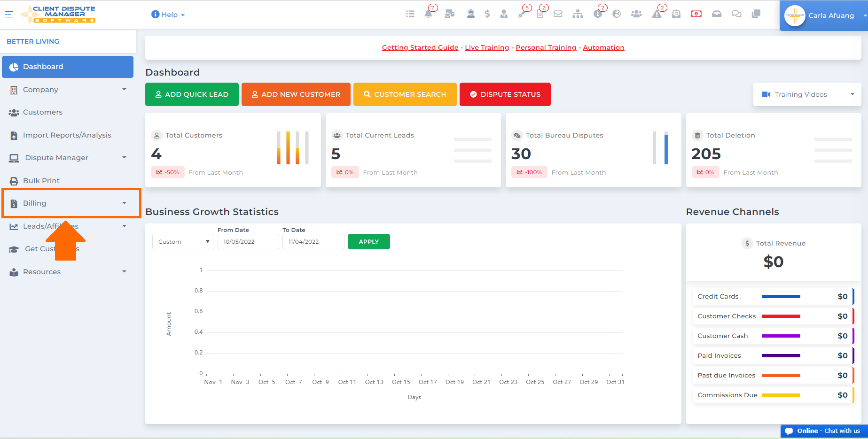Open the hamburger menu toggle
Screen dimensions: 868x439
(x=9, y=14)
